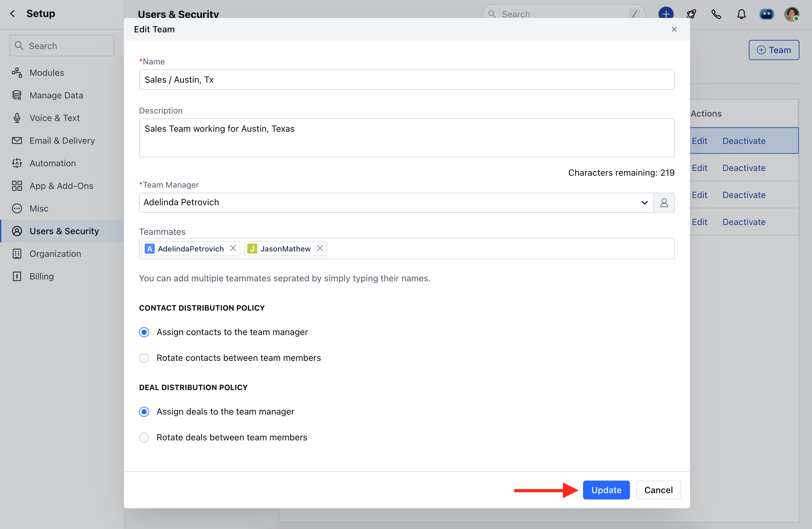This screenshot has width=812, height=529.
Task: Click the Cancel button
Action: pos(658,490)
